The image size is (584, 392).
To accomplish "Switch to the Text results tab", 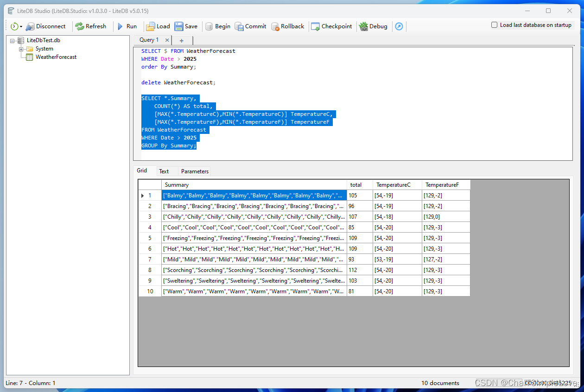I will click(164, 171).
